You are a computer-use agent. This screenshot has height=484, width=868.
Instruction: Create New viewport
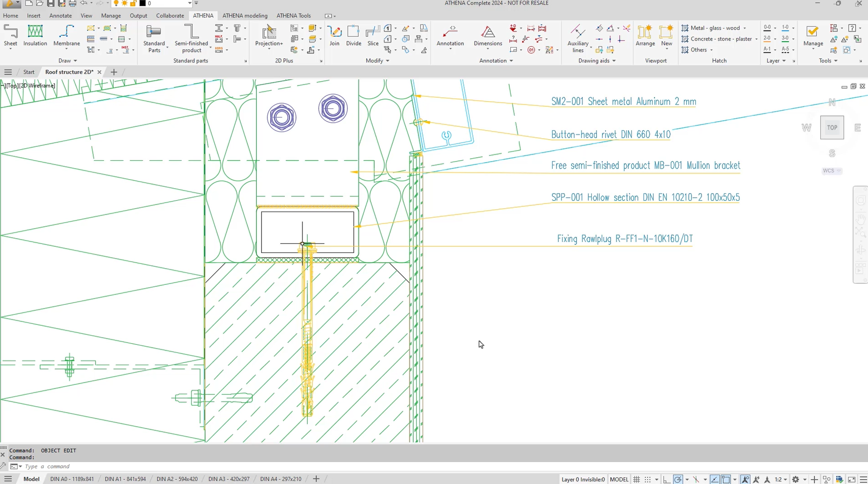666,36
